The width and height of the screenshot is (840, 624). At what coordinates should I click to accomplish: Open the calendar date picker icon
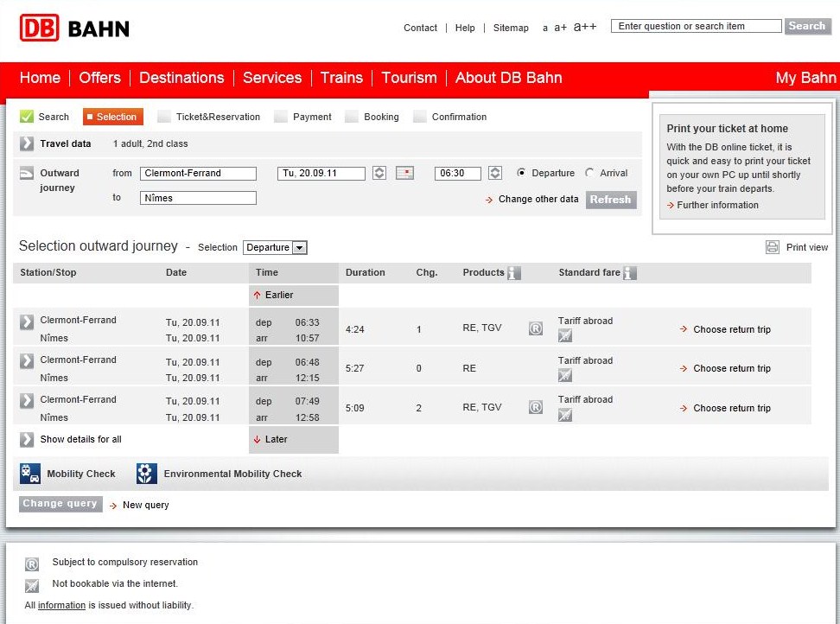point(404,173)
